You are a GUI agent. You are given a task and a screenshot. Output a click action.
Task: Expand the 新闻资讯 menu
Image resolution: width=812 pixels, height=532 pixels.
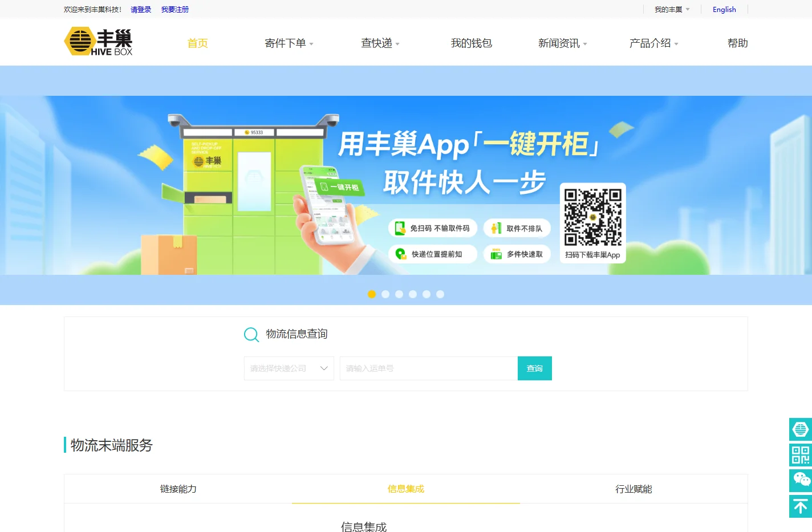pos(562,43)
